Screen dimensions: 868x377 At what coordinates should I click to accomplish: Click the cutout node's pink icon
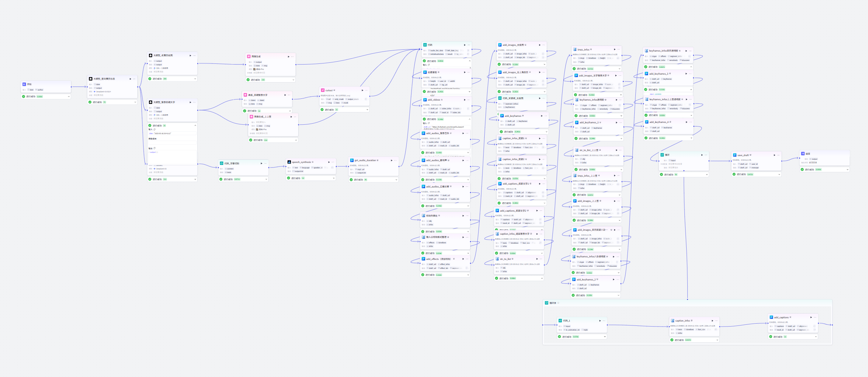tap(323, 90)
